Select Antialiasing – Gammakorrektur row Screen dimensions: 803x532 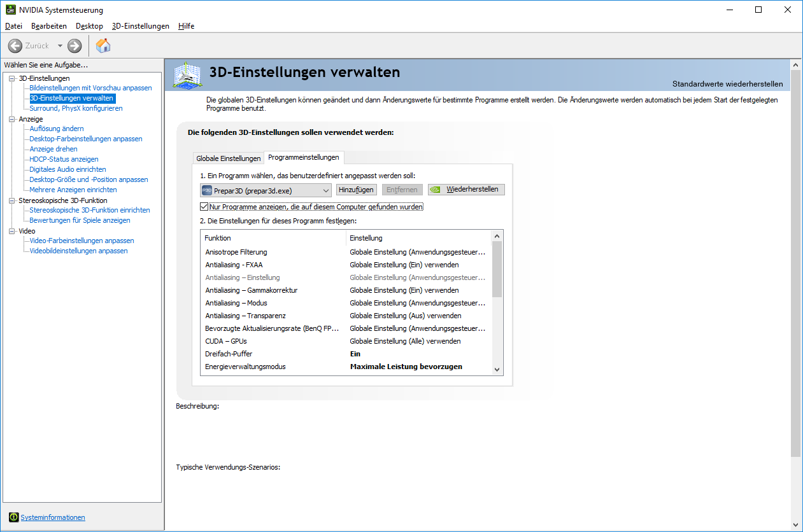(346, 290)
